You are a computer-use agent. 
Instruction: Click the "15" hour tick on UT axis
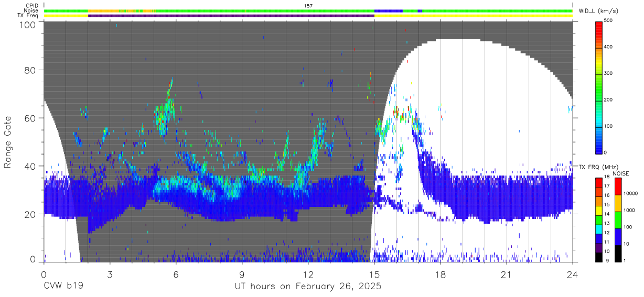click(x=374, y=274)
